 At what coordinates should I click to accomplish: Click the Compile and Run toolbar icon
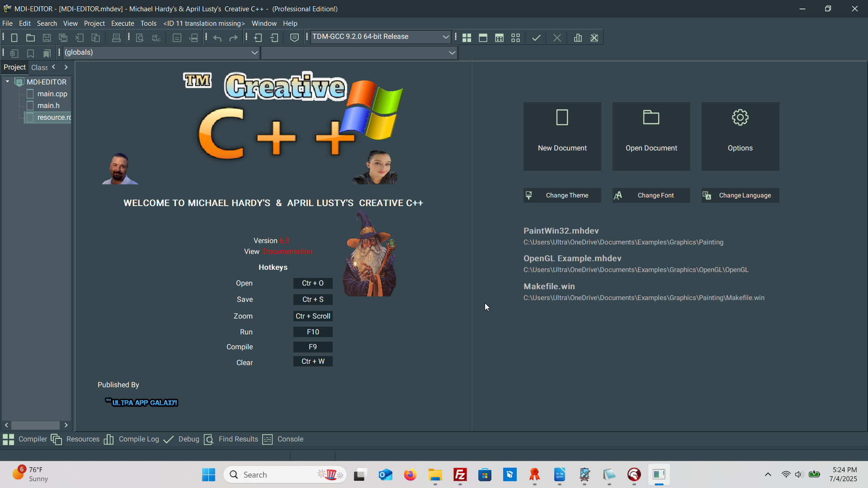click(499, 38)
